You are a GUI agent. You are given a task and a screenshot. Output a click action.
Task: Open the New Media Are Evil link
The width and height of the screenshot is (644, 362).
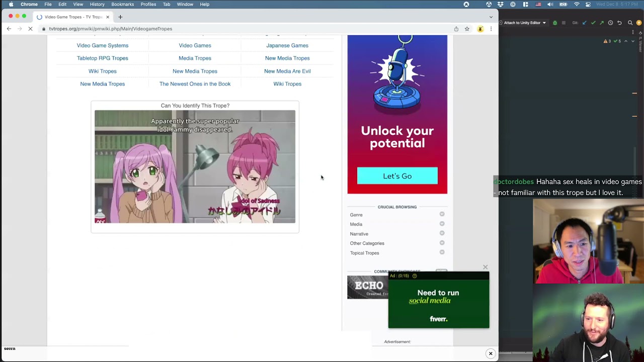(287, 71)
